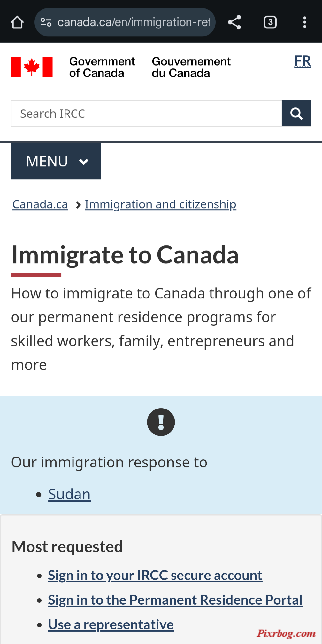This screenshot has height=644, width=322.
Task: Switch language to FR
Action: [303, 61]
